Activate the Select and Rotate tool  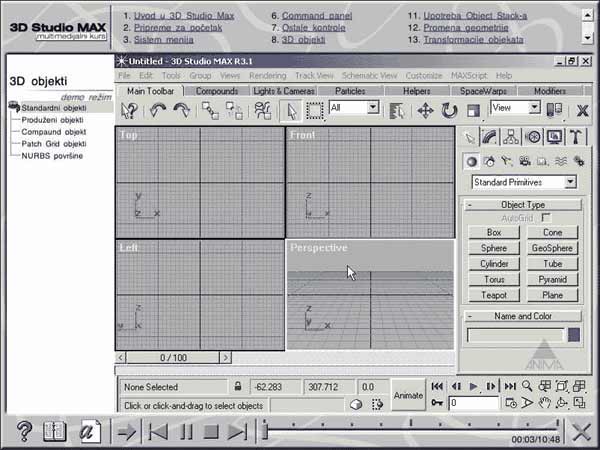click(449, 111)
